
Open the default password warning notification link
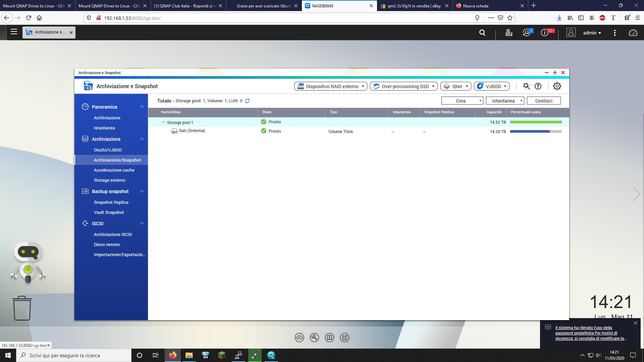click(x=590, y=333)
